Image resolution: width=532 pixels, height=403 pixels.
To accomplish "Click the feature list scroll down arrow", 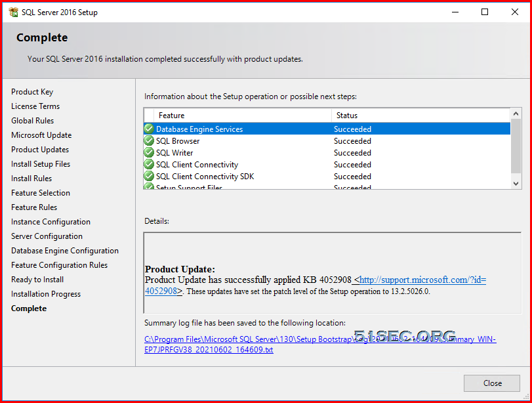I will [x=516, y=184].
